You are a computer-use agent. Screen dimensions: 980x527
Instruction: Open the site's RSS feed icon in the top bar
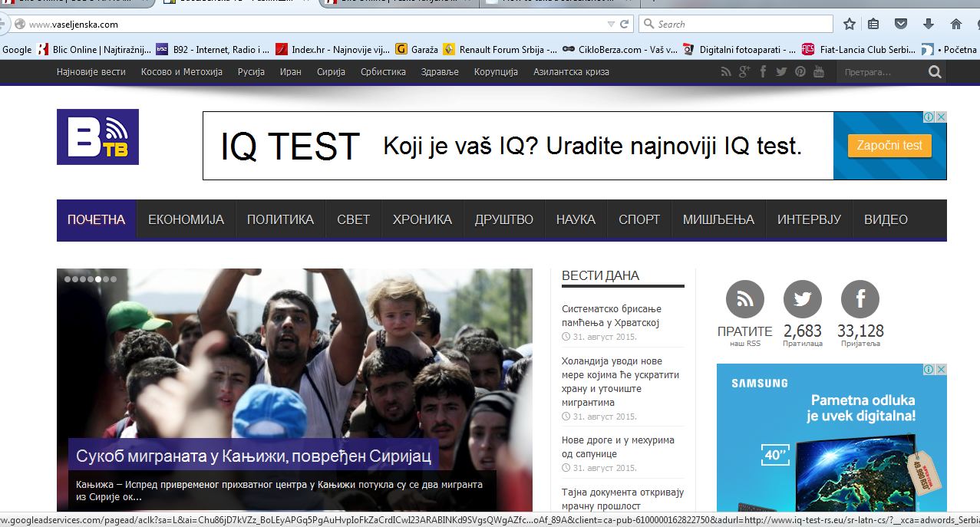coord(726,72)
